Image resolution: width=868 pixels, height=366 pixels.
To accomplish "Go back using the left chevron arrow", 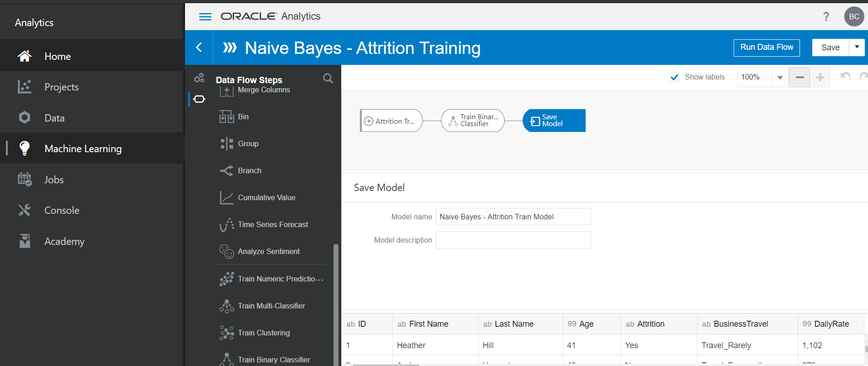I will point(199,47).
